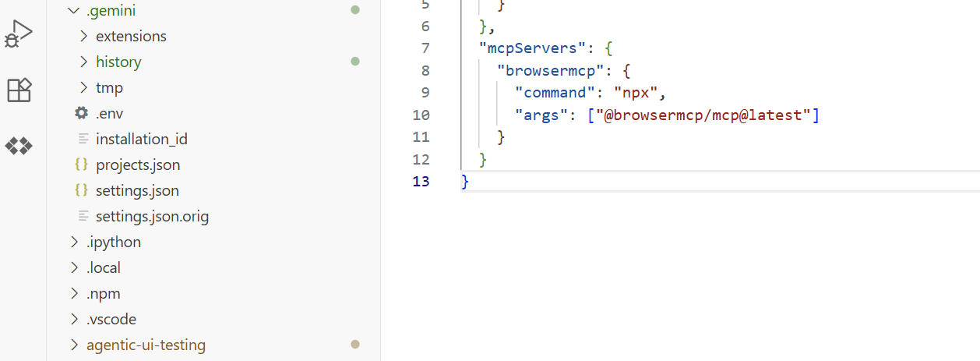Place cursor on "@browsermcp/mcp@latest" string
The image size is (980, 361).
click(x=703, y=115)
